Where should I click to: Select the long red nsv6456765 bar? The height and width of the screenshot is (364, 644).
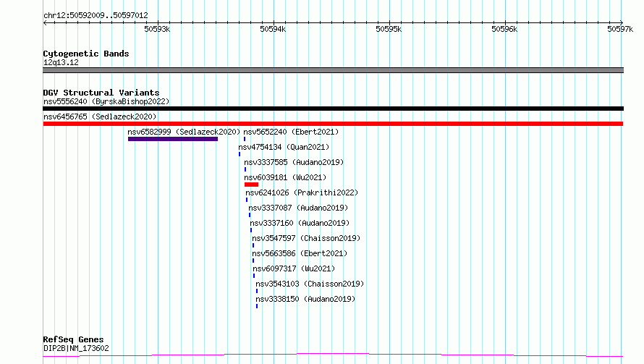(333, 124)
